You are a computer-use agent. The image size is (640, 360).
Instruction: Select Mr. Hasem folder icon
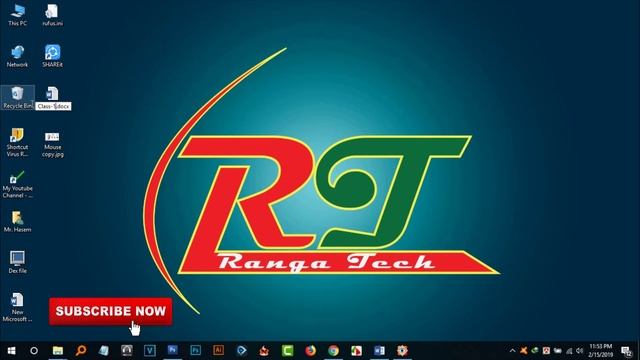18,222
